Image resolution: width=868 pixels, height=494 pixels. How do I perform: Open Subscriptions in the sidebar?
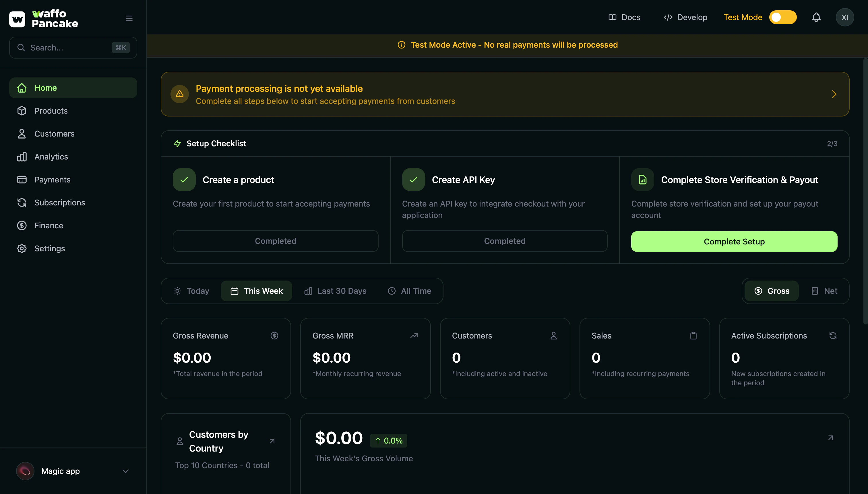pos(60,203)
